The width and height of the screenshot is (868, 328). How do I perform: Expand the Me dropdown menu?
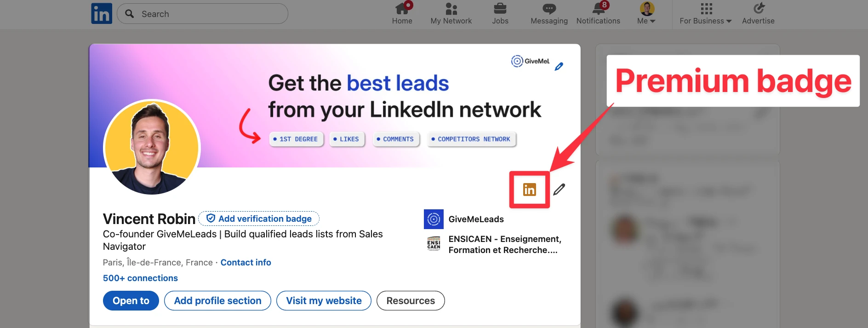pos(646,13)
